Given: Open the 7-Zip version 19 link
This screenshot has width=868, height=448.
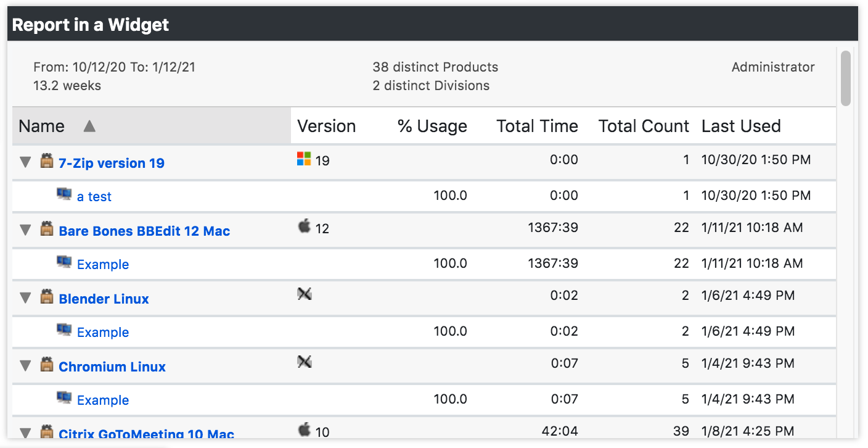Looking at the screenshot, I should (112, 163).
